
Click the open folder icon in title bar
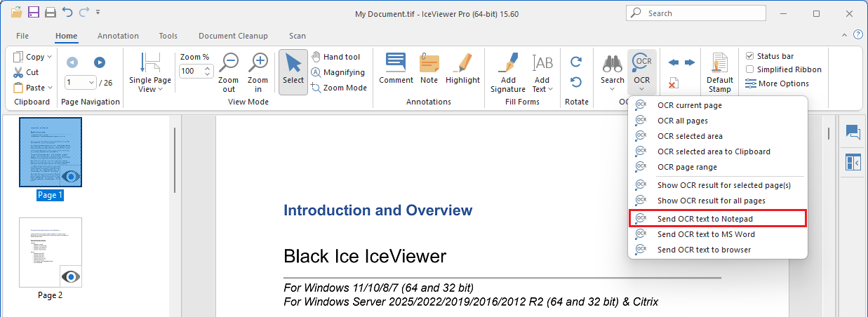pos(17,13)
